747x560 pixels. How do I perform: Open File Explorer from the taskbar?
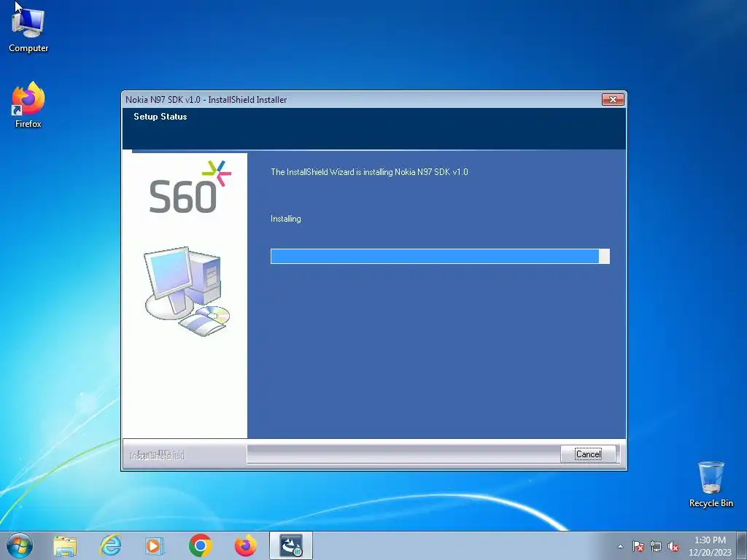(x=65, y=545)
